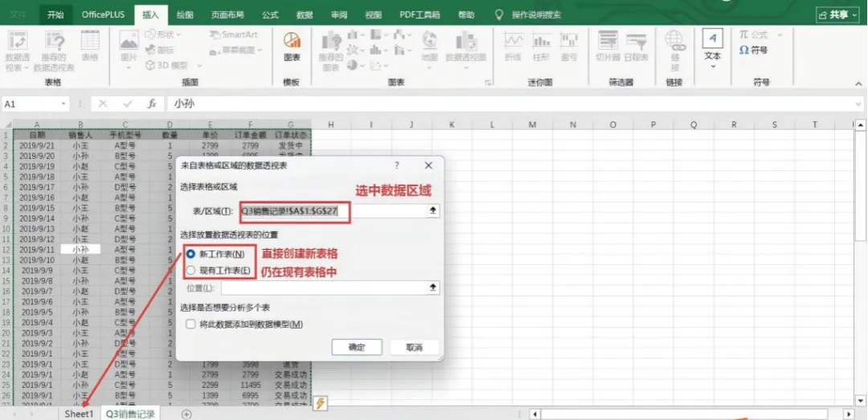Expand the formula bar with the chevron
The image size is (868, 420).
[858, 104]
